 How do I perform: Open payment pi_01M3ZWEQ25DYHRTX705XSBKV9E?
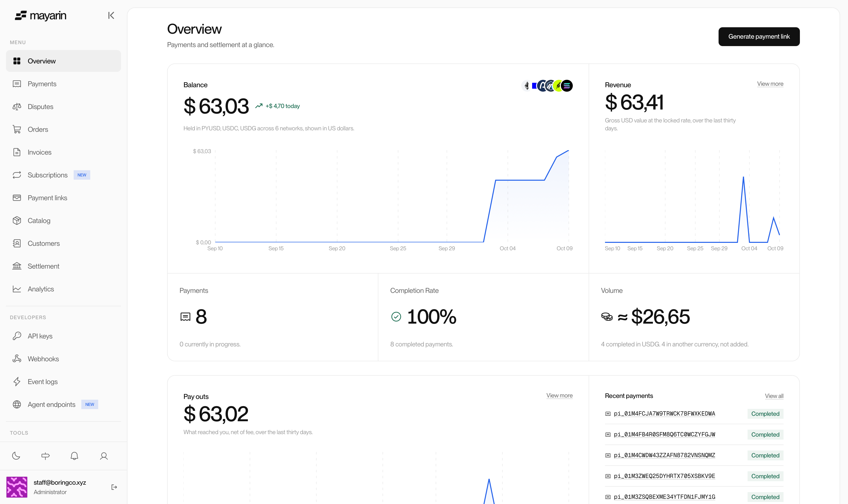pos(664,476)
